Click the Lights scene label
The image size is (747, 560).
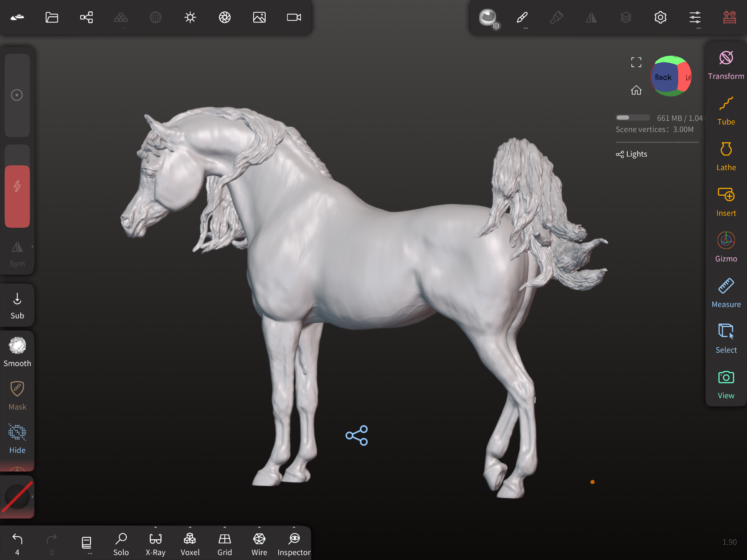click(636, 154)
